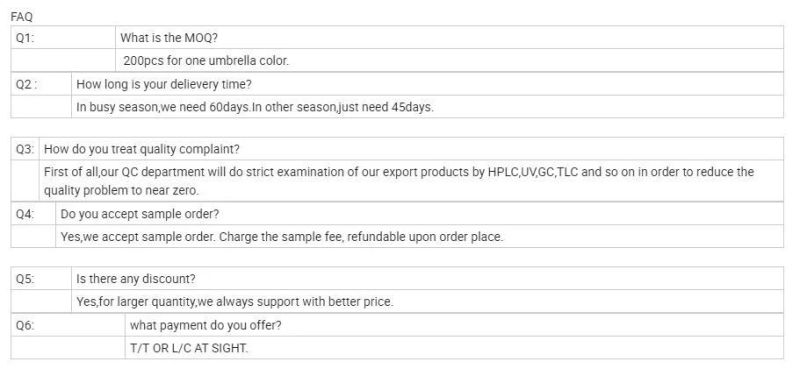Screen dimensions: 800x376
Task: Click 'Is there any discount?' question
Action: coord(136,279)
